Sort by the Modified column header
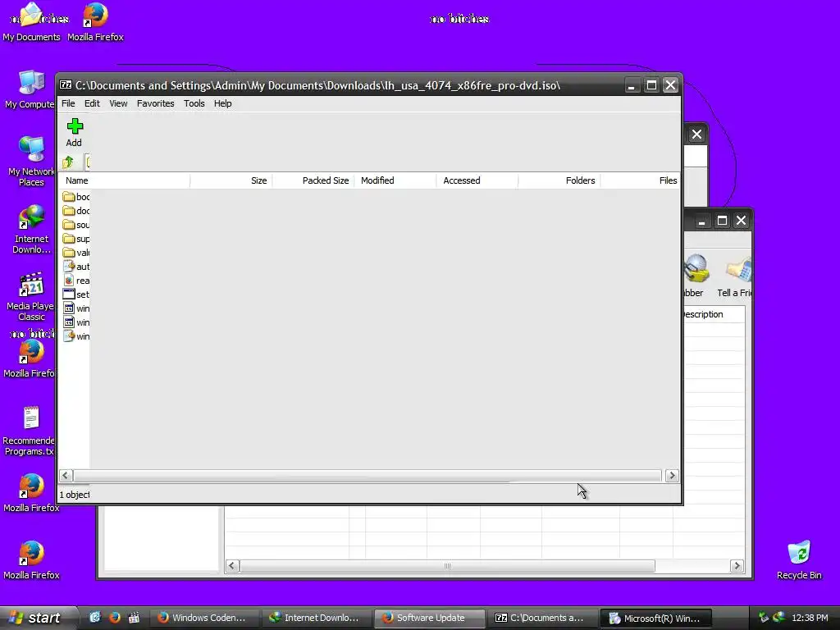This screenshot has width=840, height=630. [395, 180]
